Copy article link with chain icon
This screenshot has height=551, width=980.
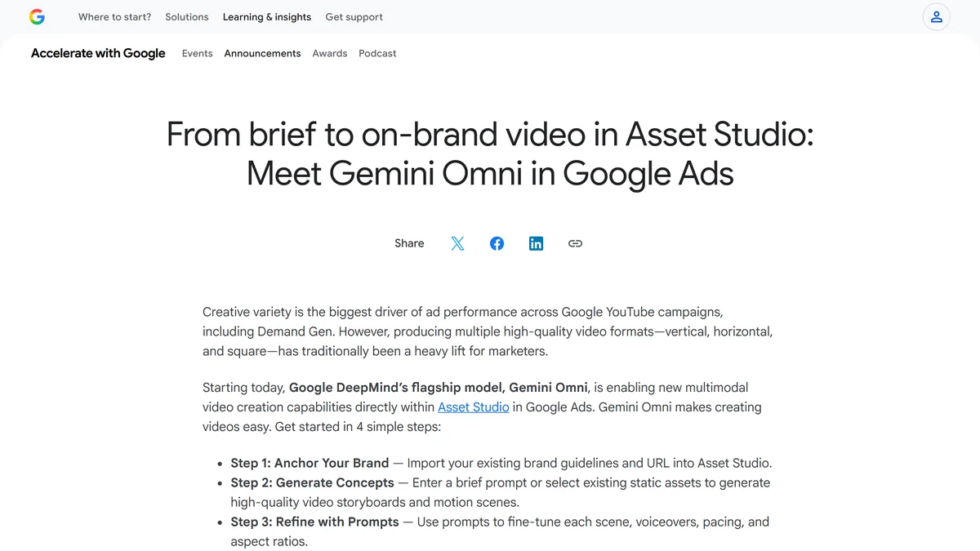click(x=575, y=243)
